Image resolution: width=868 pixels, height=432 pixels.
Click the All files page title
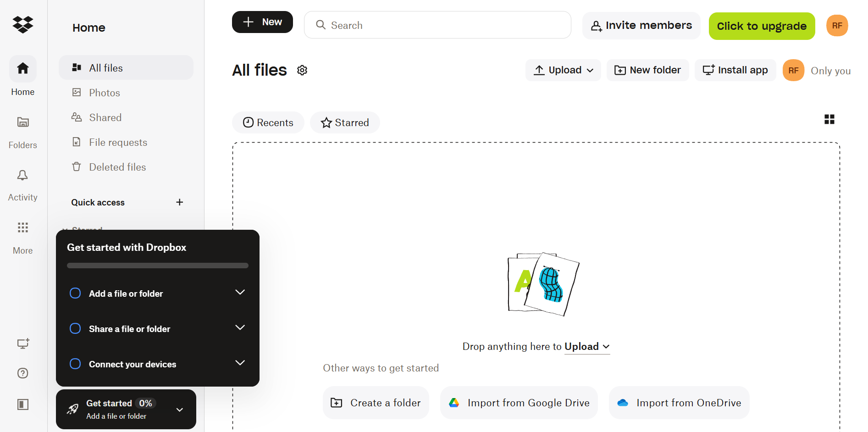[260, 70]
